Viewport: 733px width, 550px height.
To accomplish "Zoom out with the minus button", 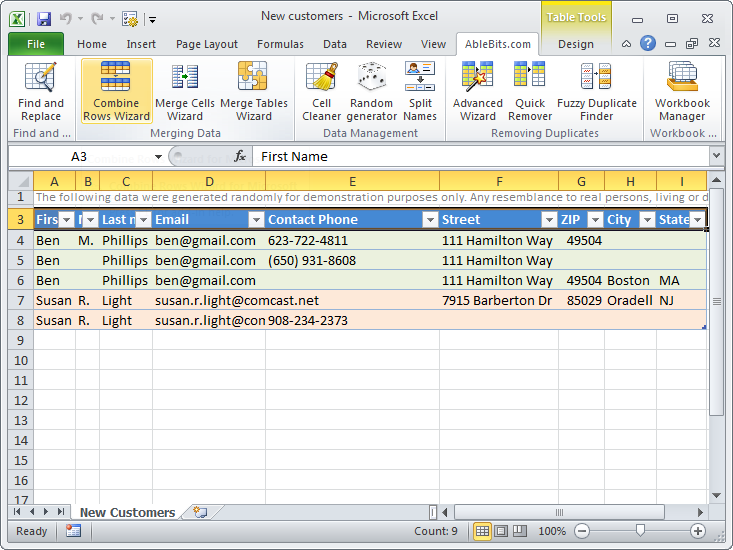I will 582,531.
